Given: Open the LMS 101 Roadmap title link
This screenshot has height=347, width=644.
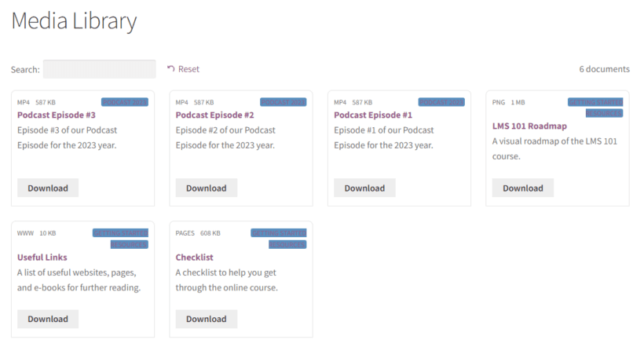Looking at the screenshot, I should pos(529,126).
